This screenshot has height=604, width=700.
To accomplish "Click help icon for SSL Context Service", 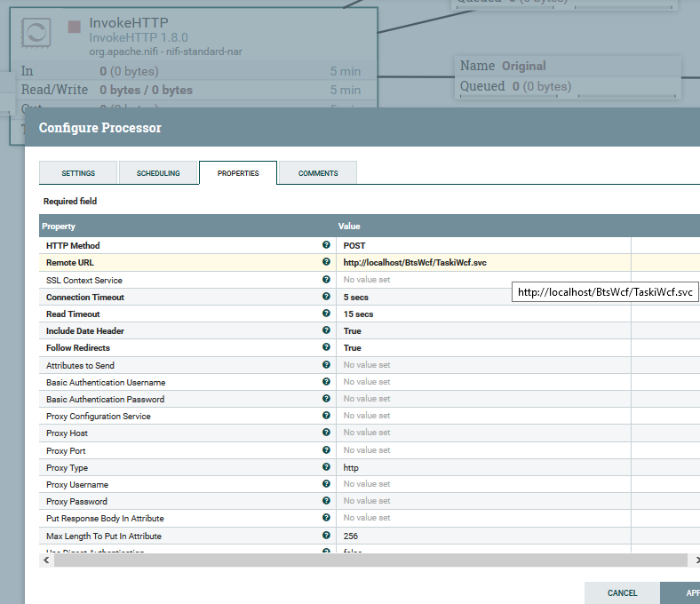I will pyautogui.click(x=327, y=280).
